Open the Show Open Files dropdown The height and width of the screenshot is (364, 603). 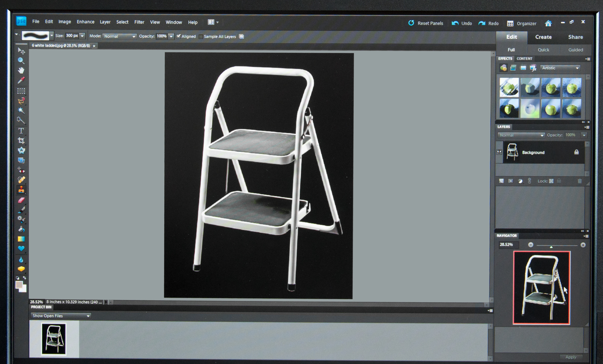tap(61, 316)
